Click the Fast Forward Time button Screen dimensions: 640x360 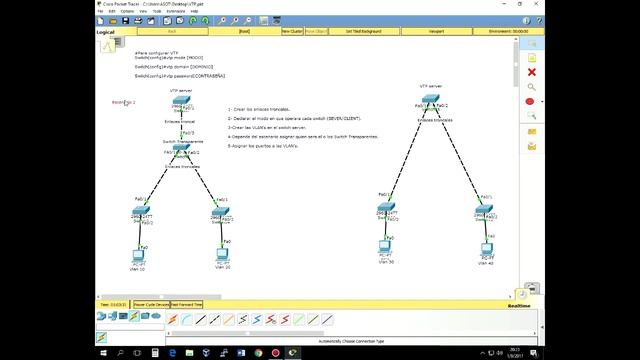pos(187,304)
